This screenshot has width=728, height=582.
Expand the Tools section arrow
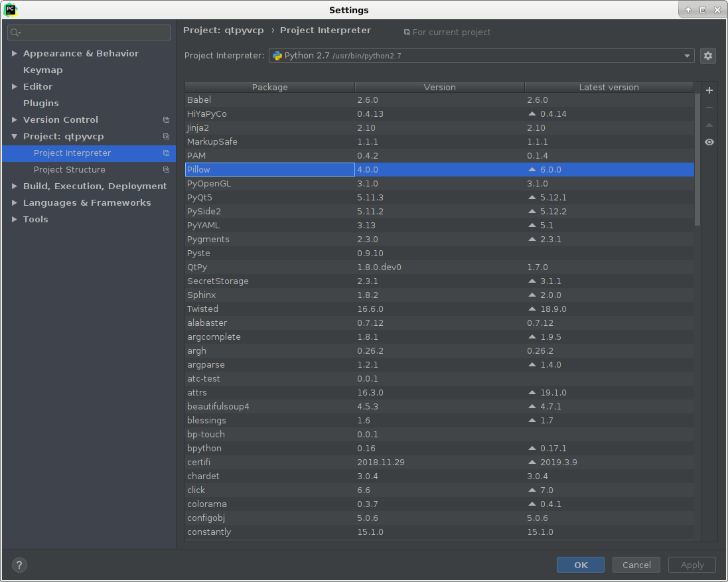[15, 220]
